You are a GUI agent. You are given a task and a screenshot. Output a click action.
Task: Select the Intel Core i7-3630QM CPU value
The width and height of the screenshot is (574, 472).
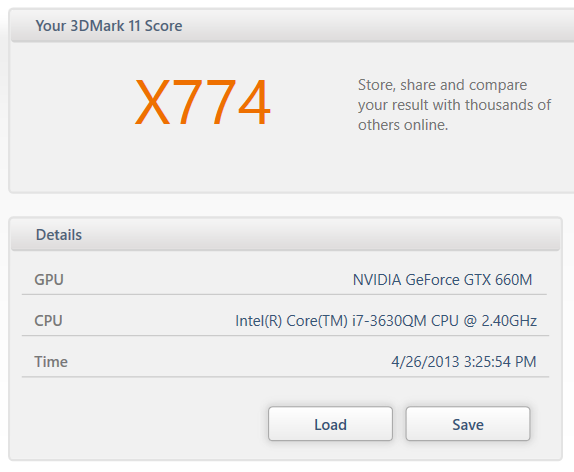click(x=386, y=321)
